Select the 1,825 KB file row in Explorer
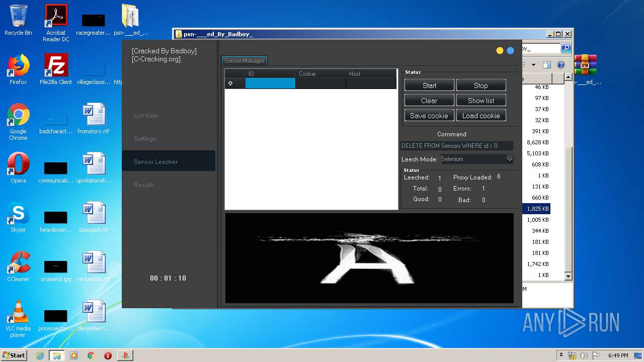 (536, 209)
